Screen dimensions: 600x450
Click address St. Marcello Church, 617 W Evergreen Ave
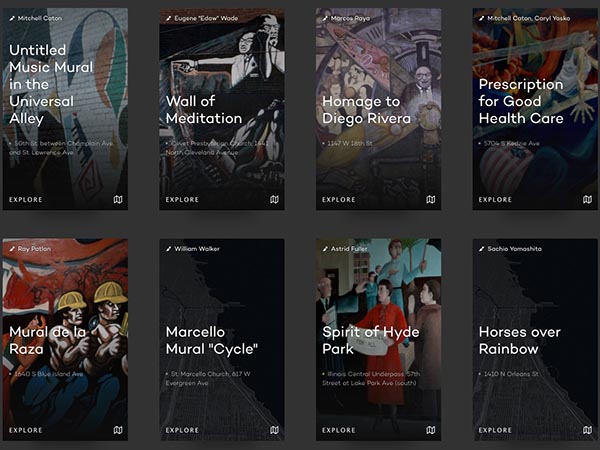pyautogui.click(x=208, y=379)
